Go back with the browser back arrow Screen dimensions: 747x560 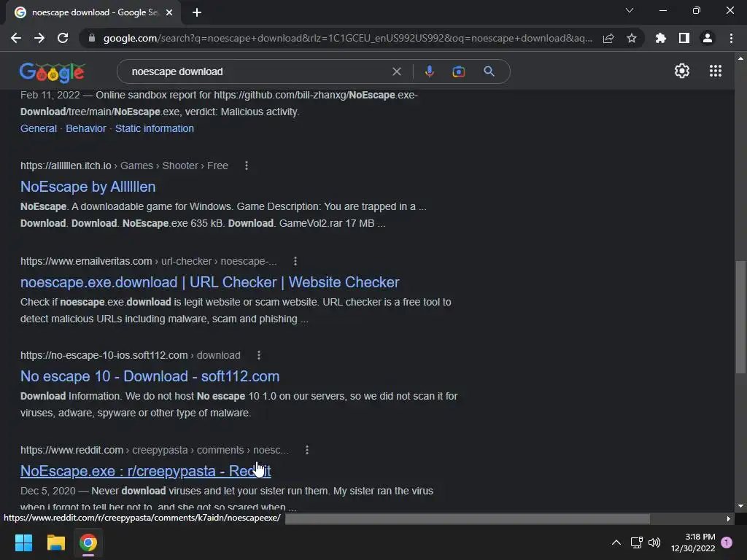(x=16, y=38)
